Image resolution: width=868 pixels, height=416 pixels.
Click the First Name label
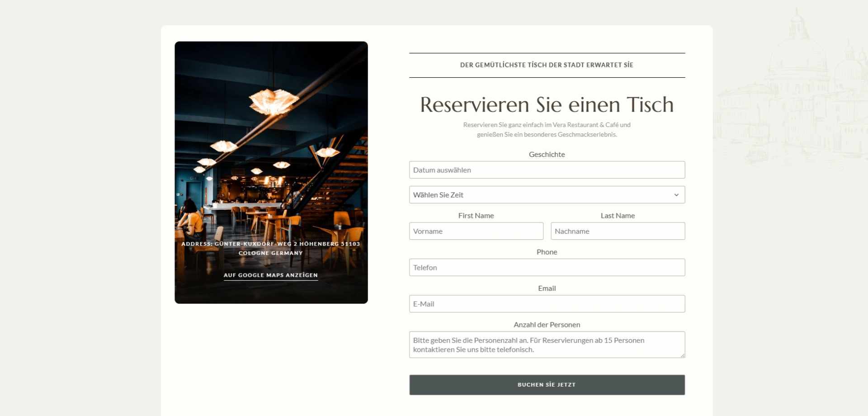(476, 216)
